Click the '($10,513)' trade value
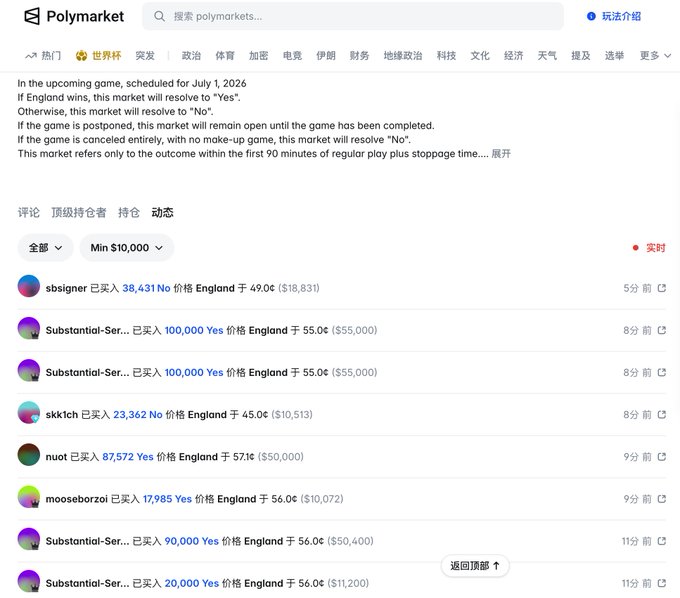The image size is (680, 598). pyautogui.click(x=292, y=415)
